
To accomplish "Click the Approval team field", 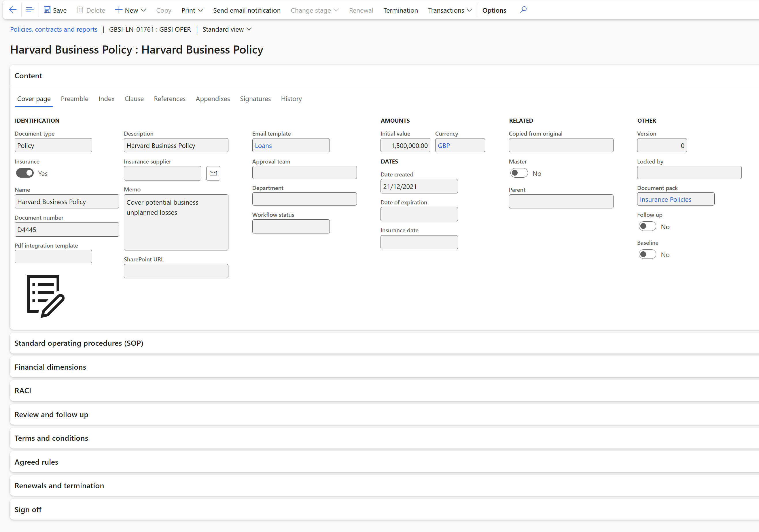I will [x=304, y=172].
